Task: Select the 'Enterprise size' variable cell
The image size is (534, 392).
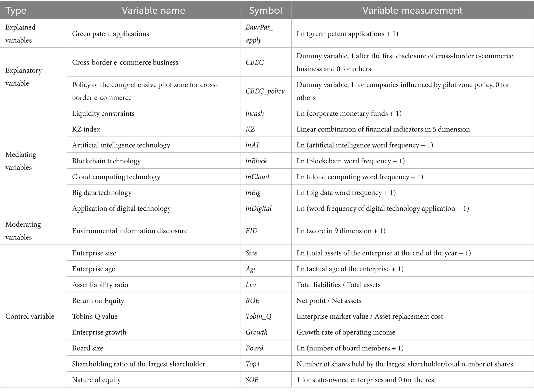Action: click(x=94, y=253)
